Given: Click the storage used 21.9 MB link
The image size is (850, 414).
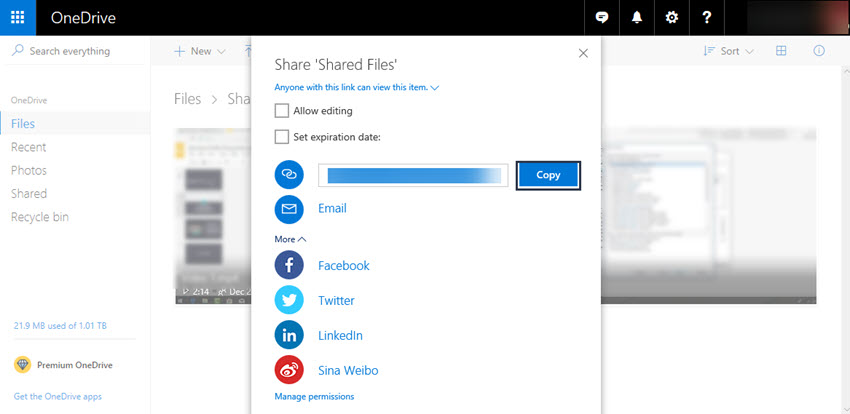Looking at the screenshot, I should (x=60, y=326).
